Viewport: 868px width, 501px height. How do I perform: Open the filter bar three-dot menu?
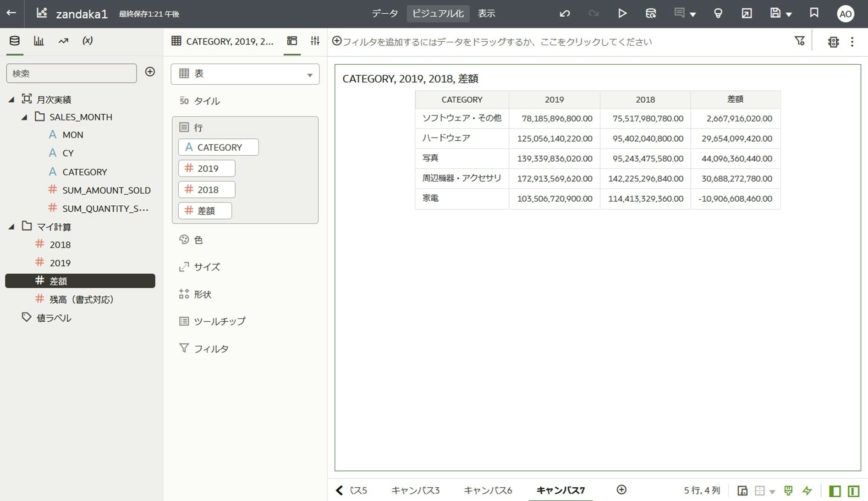pyautogui.click(x=852, y=42)
